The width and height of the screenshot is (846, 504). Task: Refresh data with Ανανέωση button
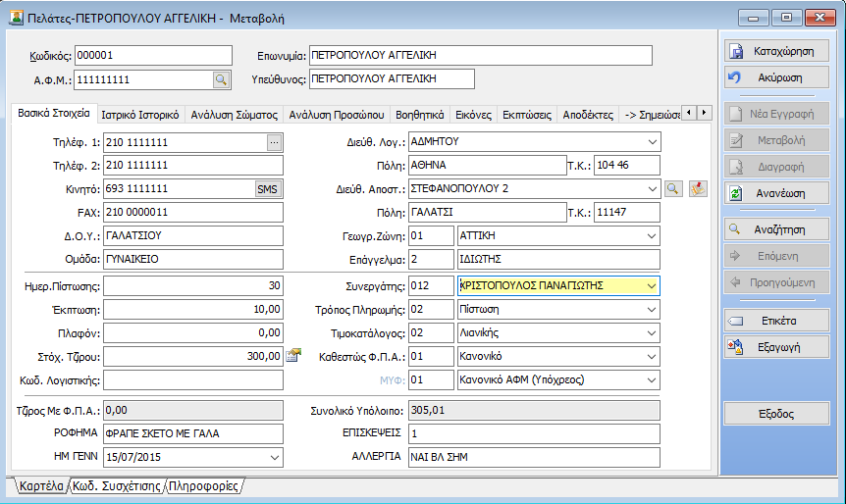[776, 193]
